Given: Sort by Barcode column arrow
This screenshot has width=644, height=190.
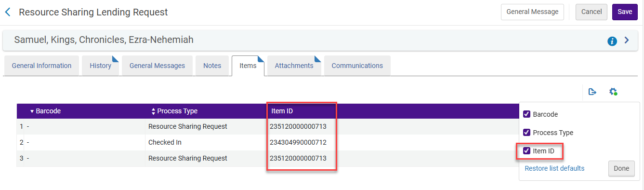Looking at the screenshot, I should tap(32, 111).
